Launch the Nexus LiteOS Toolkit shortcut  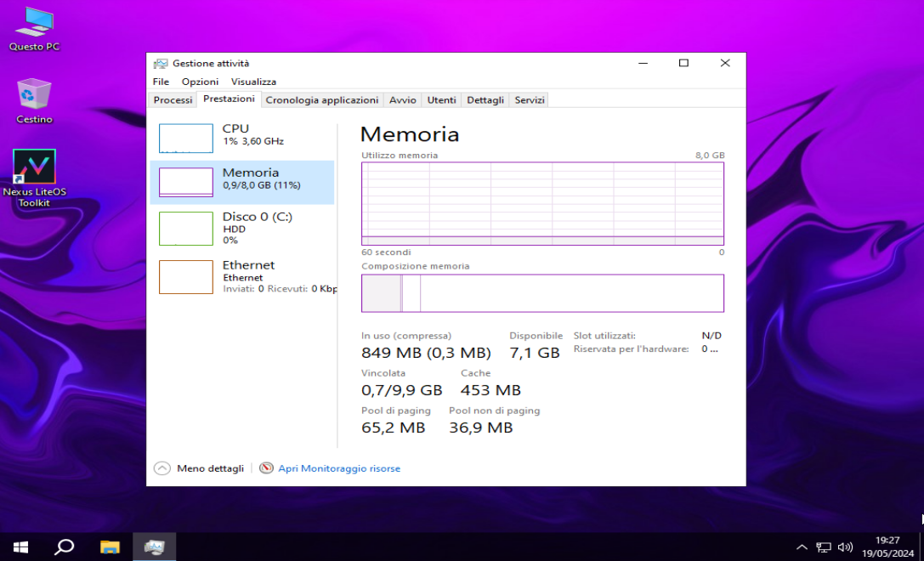click(34, 178)
